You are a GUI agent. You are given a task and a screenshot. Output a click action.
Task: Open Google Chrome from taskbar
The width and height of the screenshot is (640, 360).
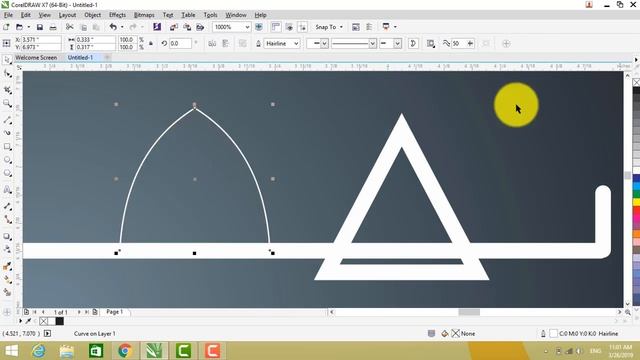pyautogui.click(x=125, y=351)
